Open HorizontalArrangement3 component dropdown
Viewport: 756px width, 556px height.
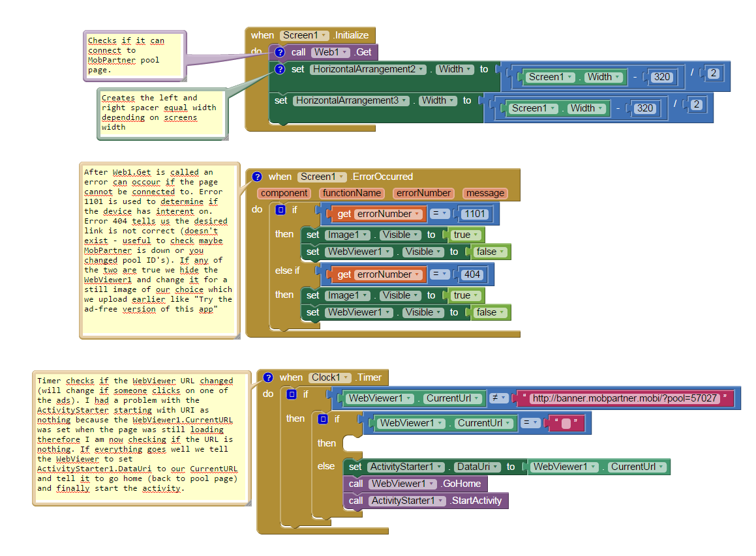tap(352, 100)
